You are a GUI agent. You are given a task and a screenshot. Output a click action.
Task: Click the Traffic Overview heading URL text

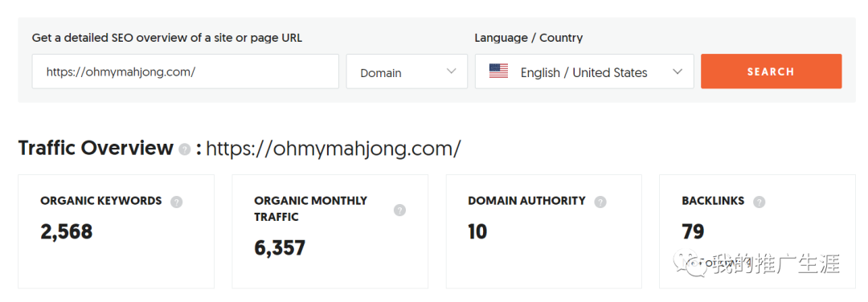[334, 149]
